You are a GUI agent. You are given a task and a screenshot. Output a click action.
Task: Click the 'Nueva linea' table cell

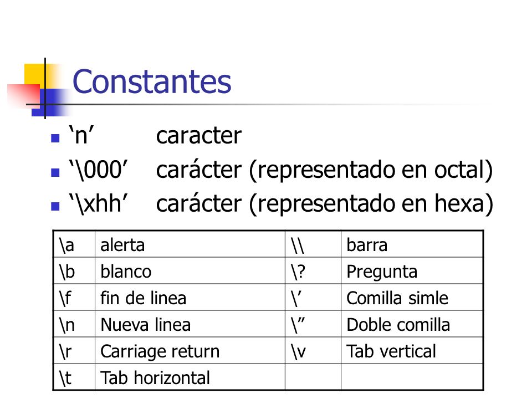[x=190, y=324]
